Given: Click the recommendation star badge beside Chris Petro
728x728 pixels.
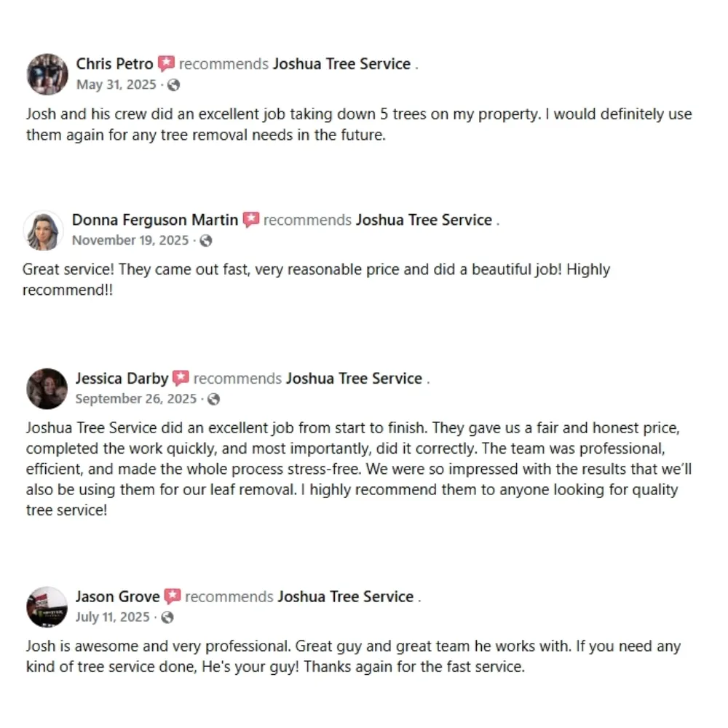Looking at the screenshot, I should 167,64.
